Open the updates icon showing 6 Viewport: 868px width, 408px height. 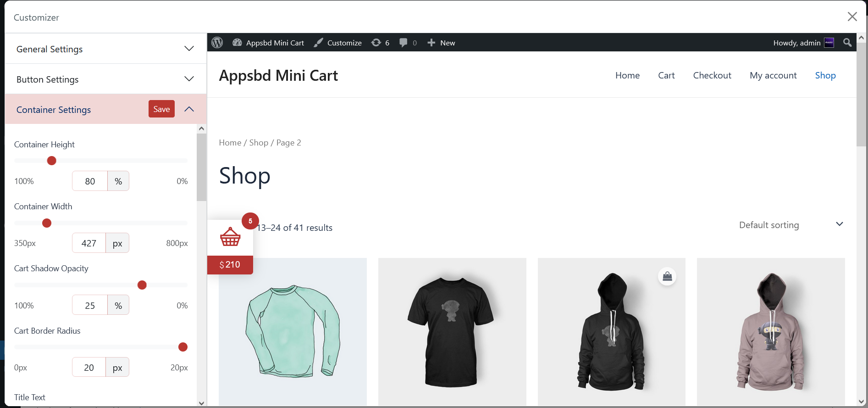376,43
